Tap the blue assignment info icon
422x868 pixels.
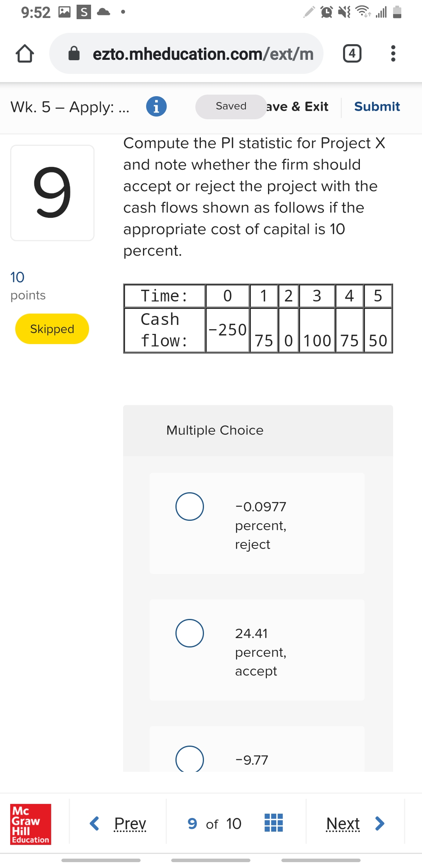(156, 106)
